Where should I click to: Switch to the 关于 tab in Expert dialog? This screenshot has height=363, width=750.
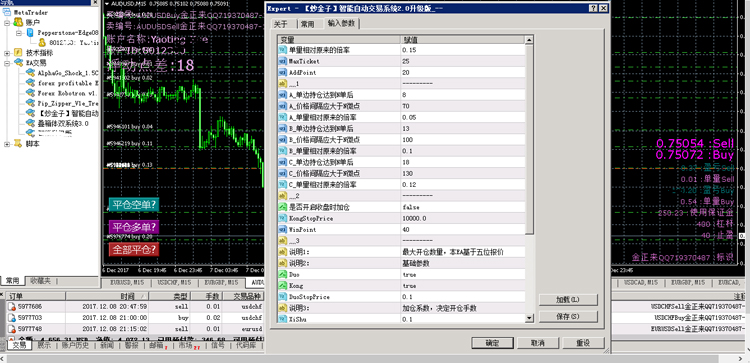281,24
